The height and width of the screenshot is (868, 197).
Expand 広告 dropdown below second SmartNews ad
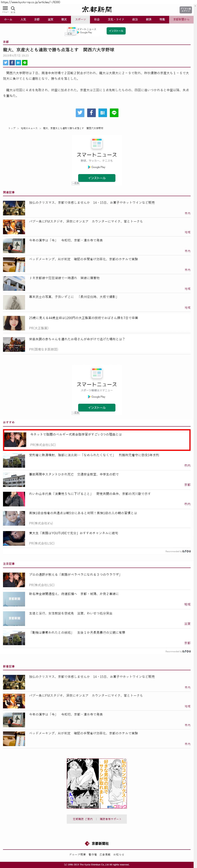(x=75, y=413)
